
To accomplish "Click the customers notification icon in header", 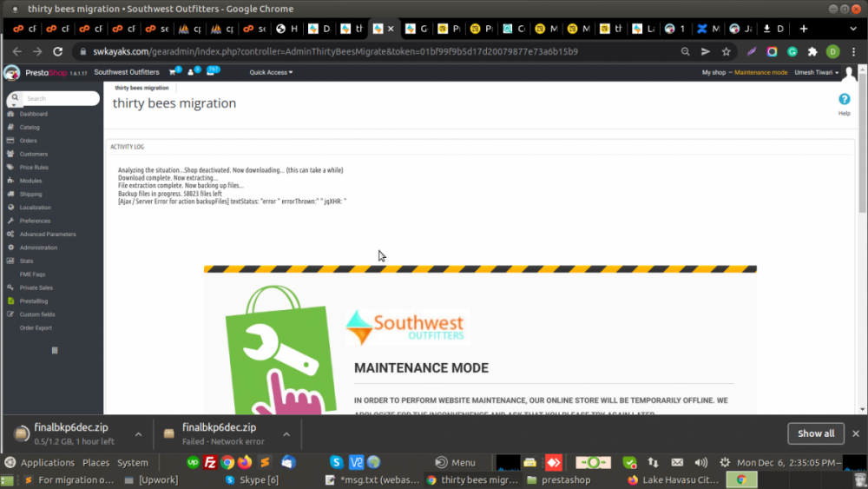I will [x=192, y=72].
